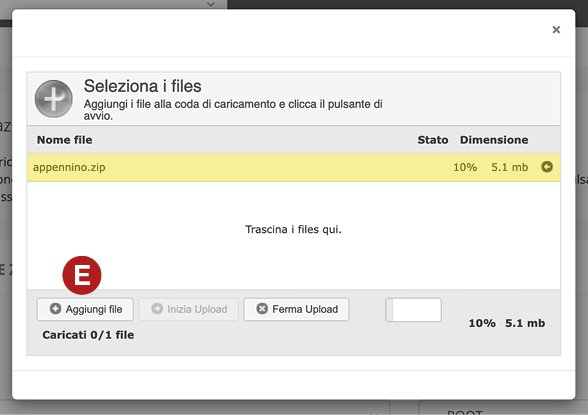
Task: Click the plus icon on Aggiungi file
Action: pos(56,309)
